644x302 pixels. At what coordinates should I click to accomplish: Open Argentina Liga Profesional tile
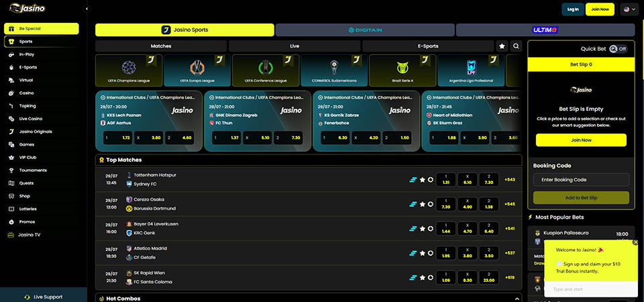point(471,70)
